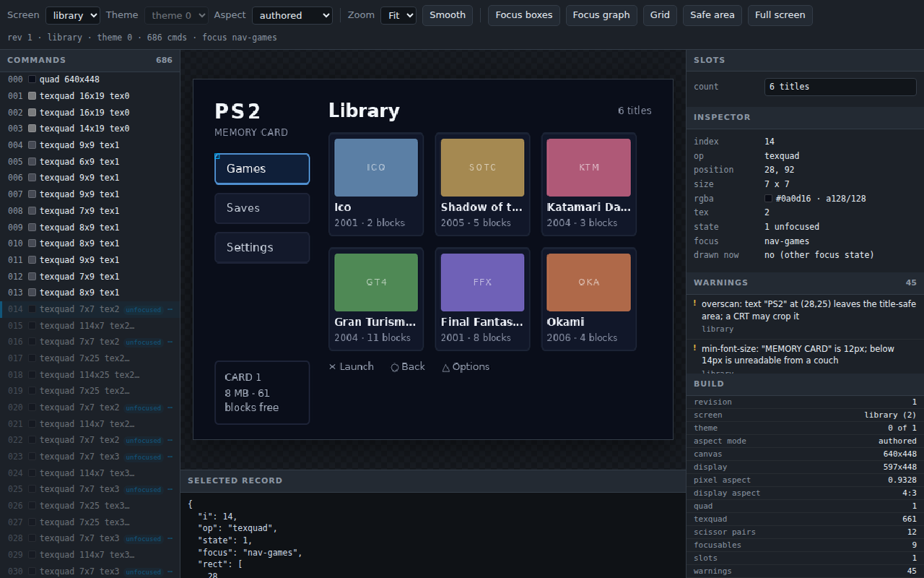Click the '6 titles' counter in the preview

[635, 111]
